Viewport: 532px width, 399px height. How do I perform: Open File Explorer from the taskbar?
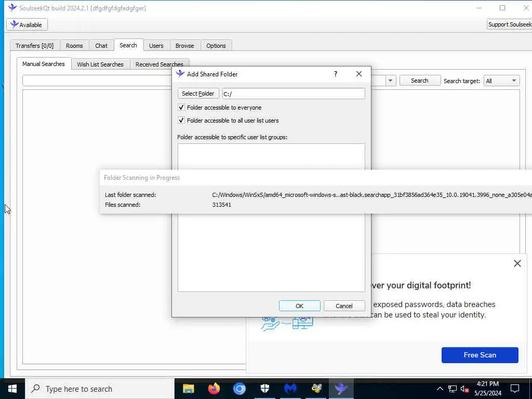point(188,389)
